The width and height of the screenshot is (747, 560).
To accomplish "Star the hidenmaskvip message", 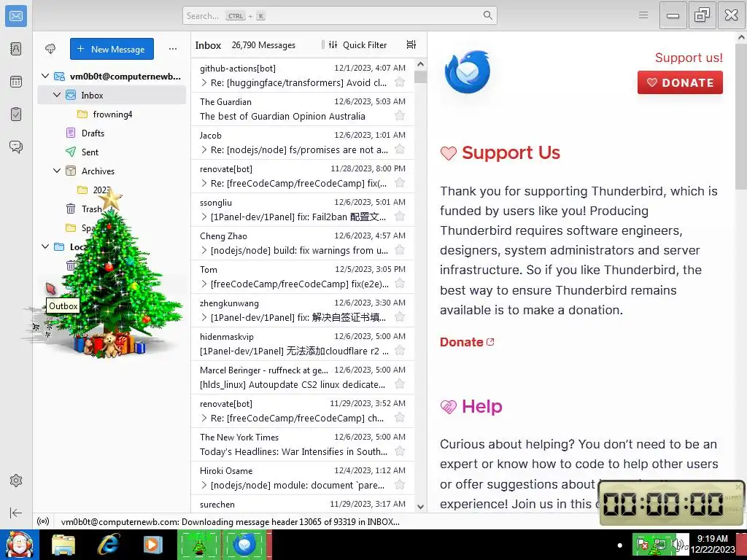I will pyautogui.click(x=400, y=351).
